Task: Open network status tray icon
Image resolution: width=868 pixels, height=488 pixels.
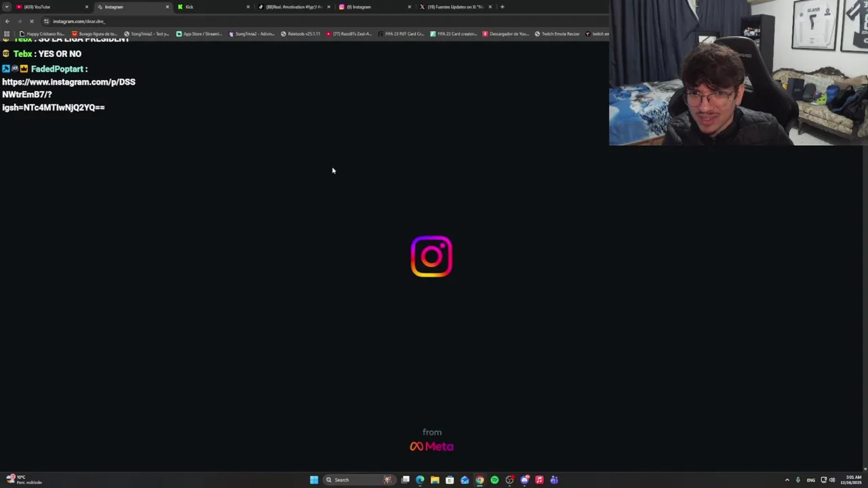Action: point(823,480)
